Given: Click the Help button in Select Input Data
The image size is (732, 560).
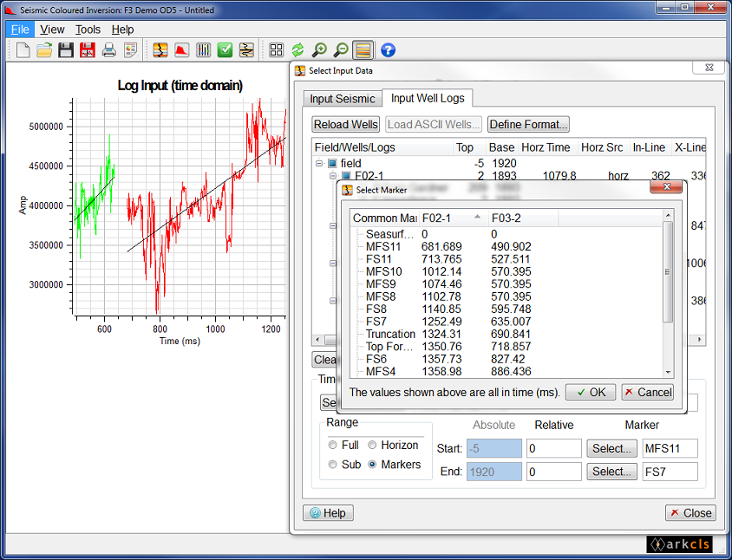Looking at the screenshot, I should click(x=328, y=513).
